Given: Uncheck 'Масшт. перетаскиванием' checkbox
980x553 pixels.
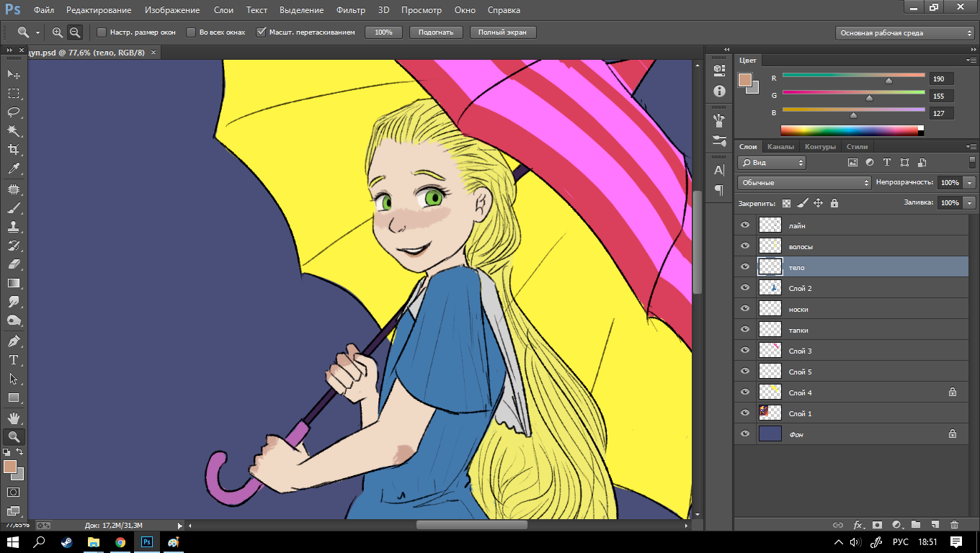Looking at the screenshot, I should pos(262,32).
